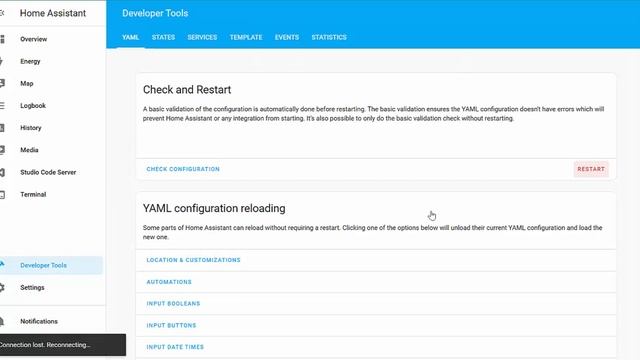This screenshot has width=640, height=360.
Task: Open Studio Code Server
Action: [48, 172]
